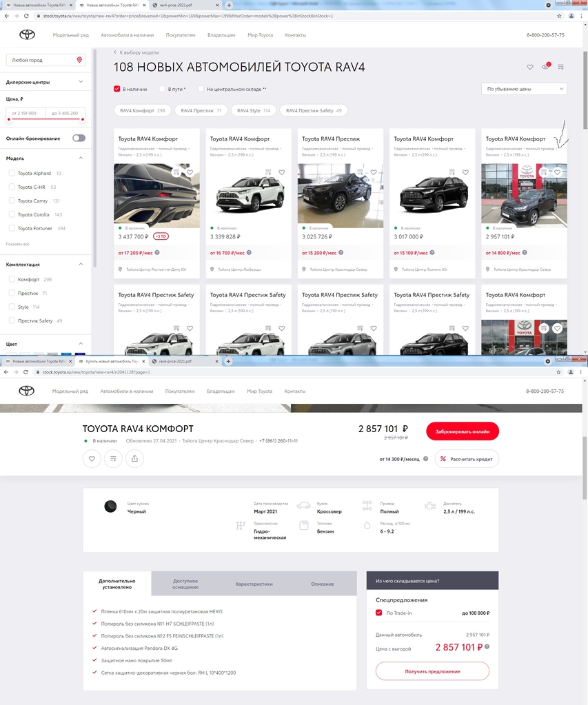588x705 pixels.
Task: Collapse Цвет filter section
Action: coord(81,344)
